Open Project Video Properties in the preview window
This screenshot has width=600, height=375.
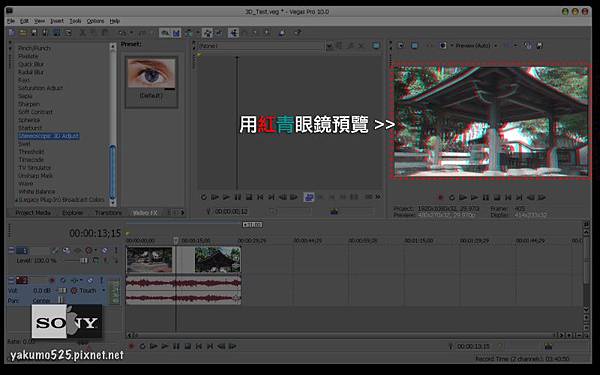[x=401, y=46]
